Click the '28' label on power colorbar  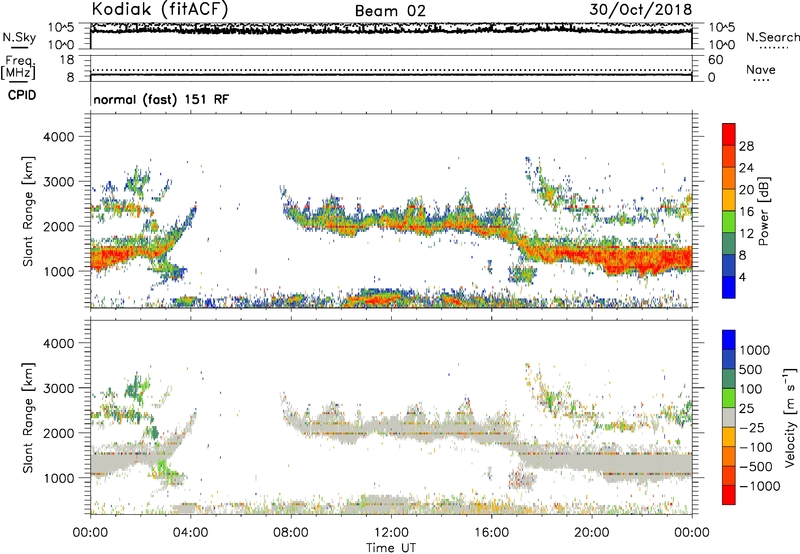[x=746, y=146]
